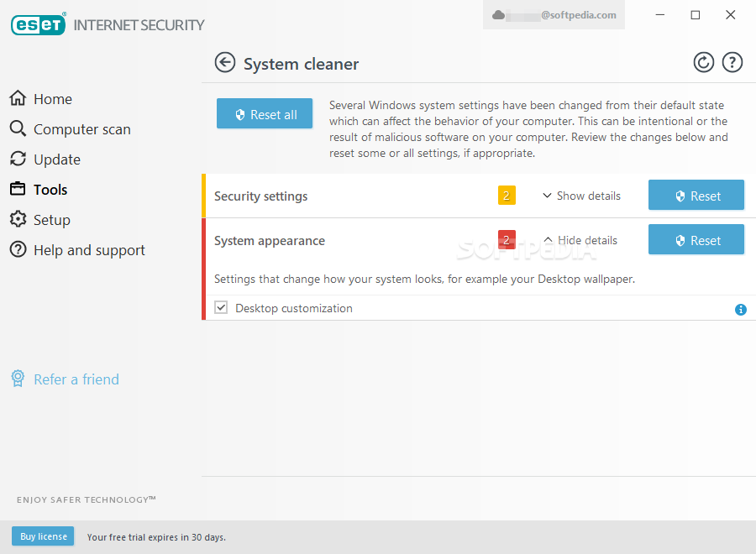The image size is (756, 554).
Task: Click the red System appearance count badge
Action: point(507,239)
